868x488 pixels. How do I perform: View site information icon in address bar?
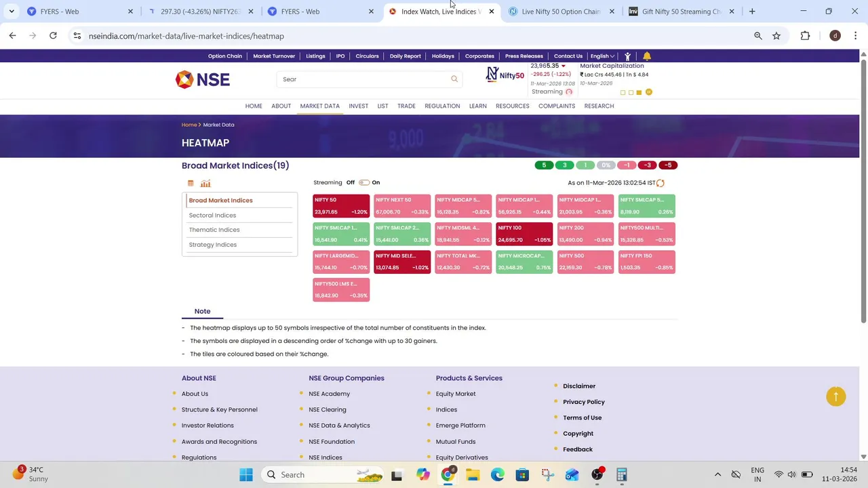coord(77,36)
